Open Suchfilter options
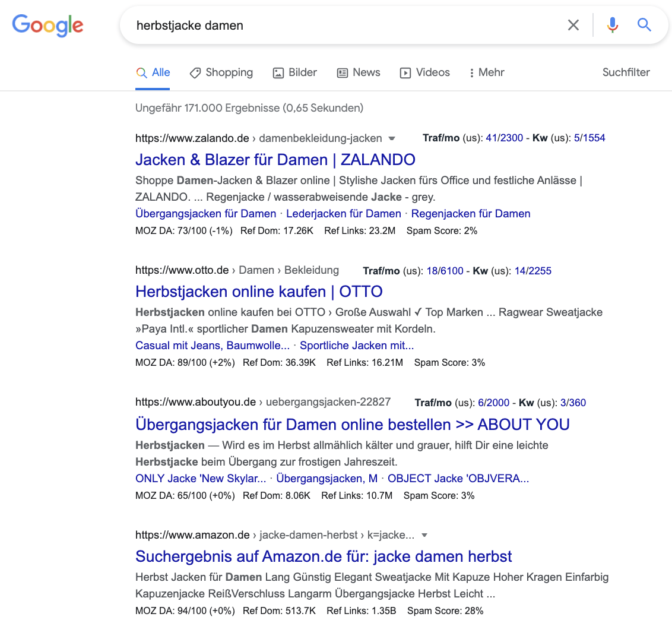 click(626, 72)
